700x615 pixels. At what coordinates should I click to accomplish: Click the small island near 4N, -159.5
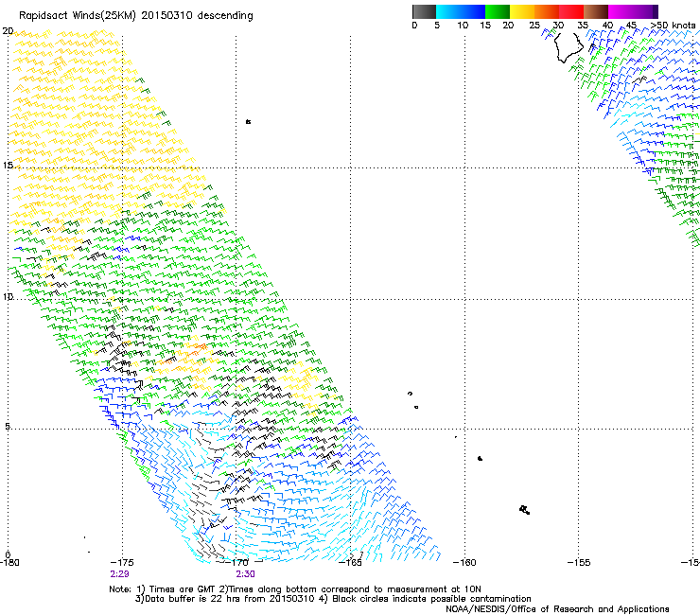coord(480,458)
